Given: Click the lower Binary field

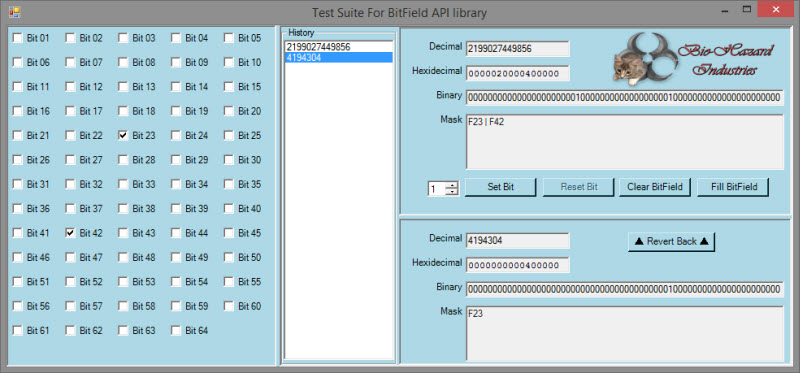Looking at the screenshot, I should coord(624,289).
